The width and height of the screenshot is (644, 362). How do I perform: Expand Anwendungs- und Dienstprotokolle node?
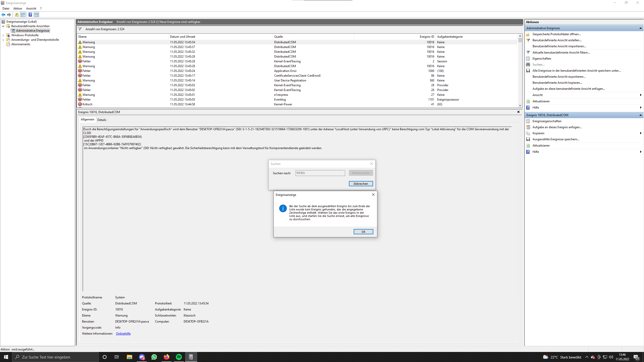pos(3,40)
